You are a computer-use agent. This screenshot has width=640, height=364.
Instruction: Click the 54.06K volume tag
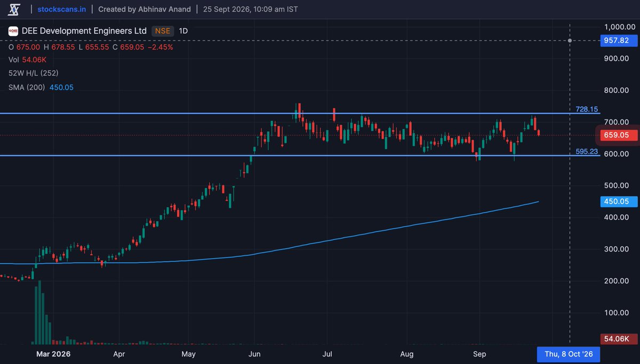tap(619, 339)
